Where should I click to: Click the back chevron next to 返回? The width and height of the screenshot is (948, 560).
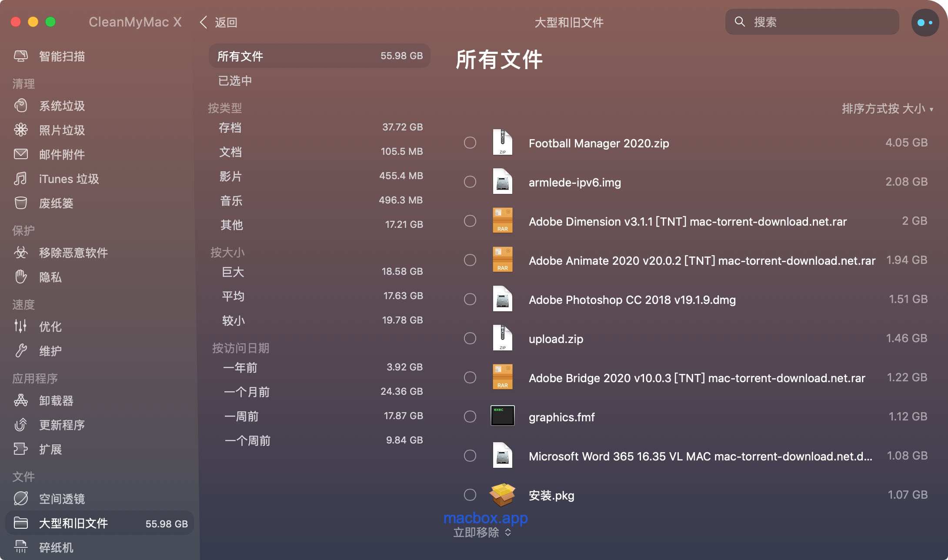pyautogui.click(x=203, y=22)
